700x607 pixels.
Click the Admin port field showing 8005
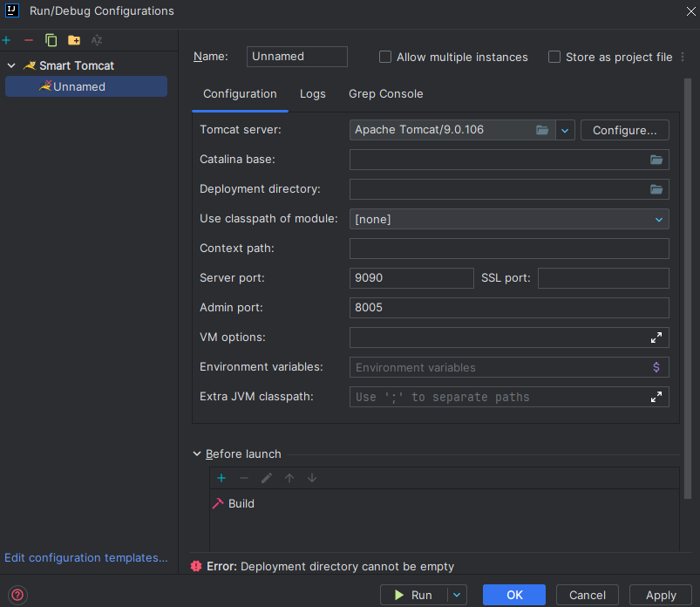click(x=509, y=308)
